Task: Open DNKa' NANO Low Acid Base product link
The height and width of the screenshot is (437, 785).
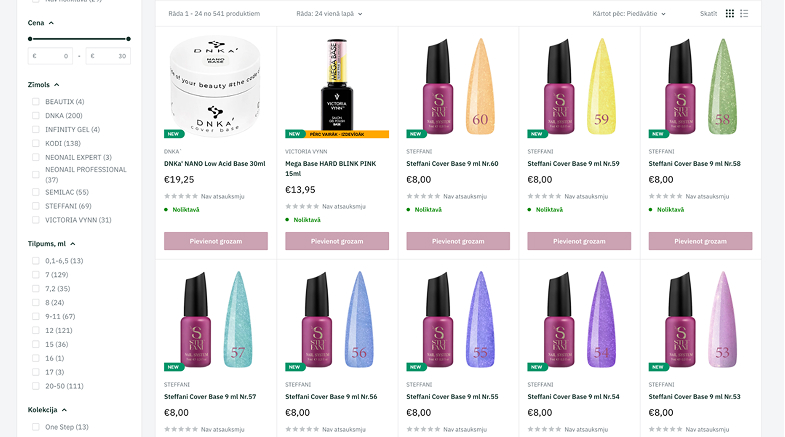Action: 214,163
